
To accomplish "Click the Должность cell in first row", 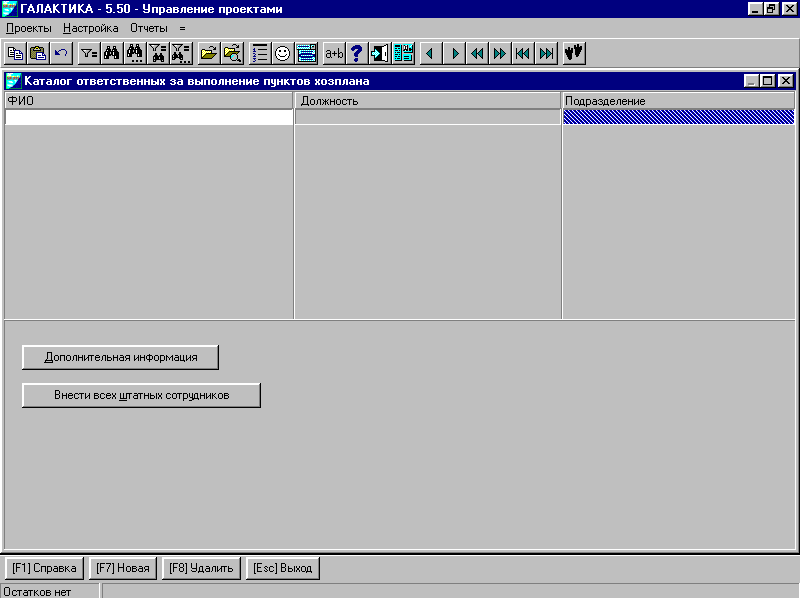I will pos(428,117).
